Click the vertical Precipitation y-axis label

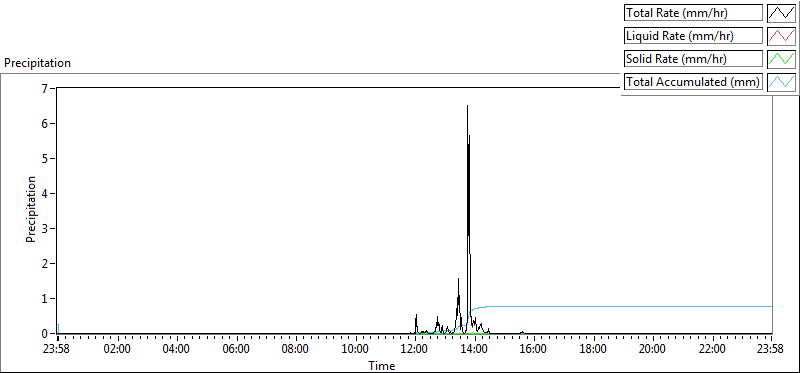tap(31, 209)
